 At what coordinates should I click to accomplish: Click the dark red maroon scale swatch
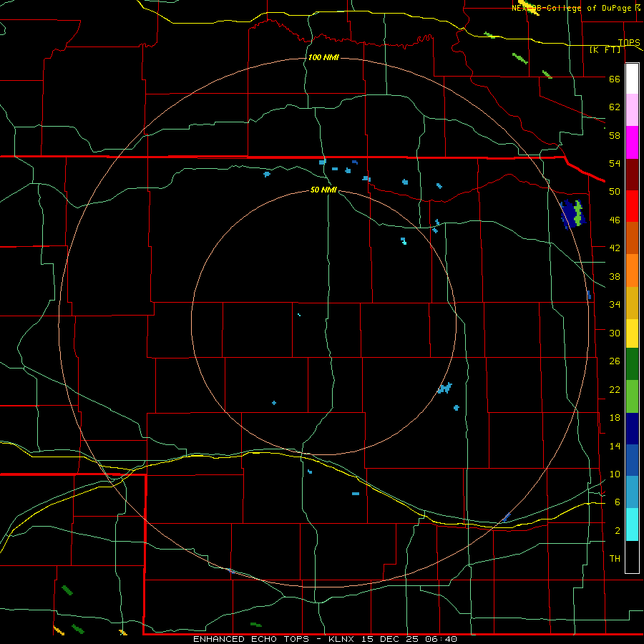coord(632,175)
